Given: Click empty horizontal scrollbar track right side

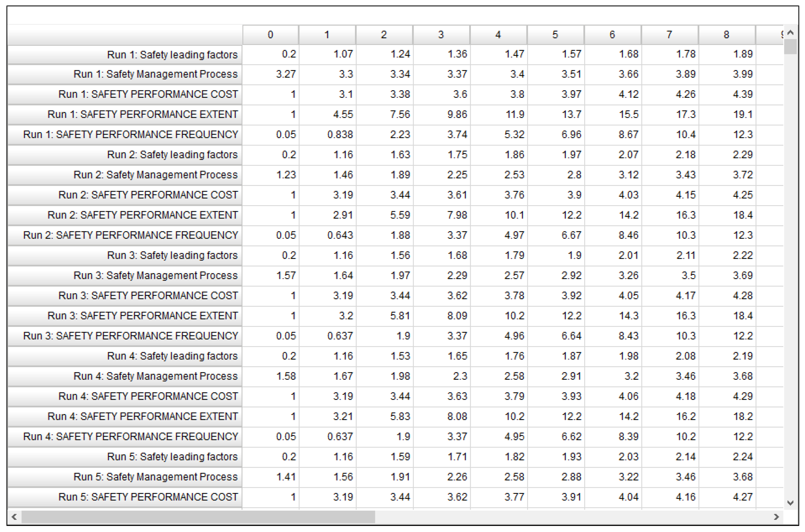Looking at the screenshot, I should pos(577,517).
